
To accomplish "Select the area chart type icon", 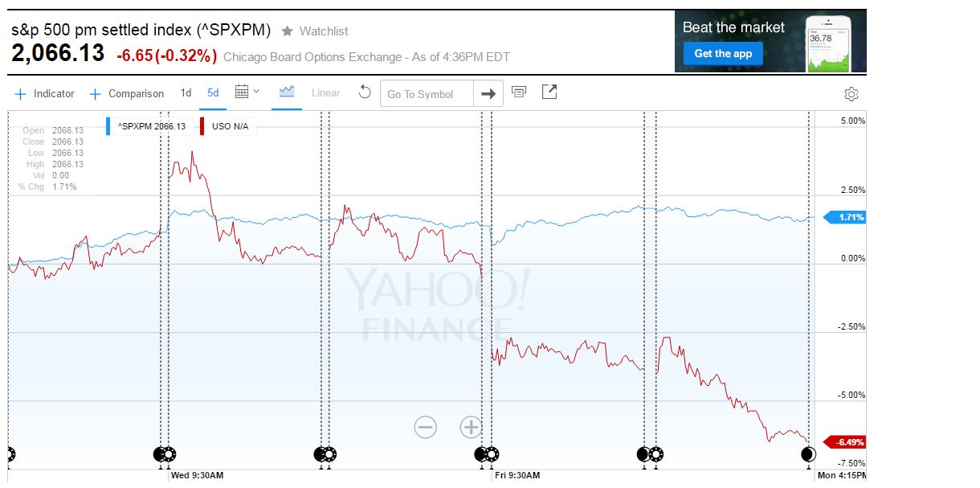I will (x=287, y=92).
